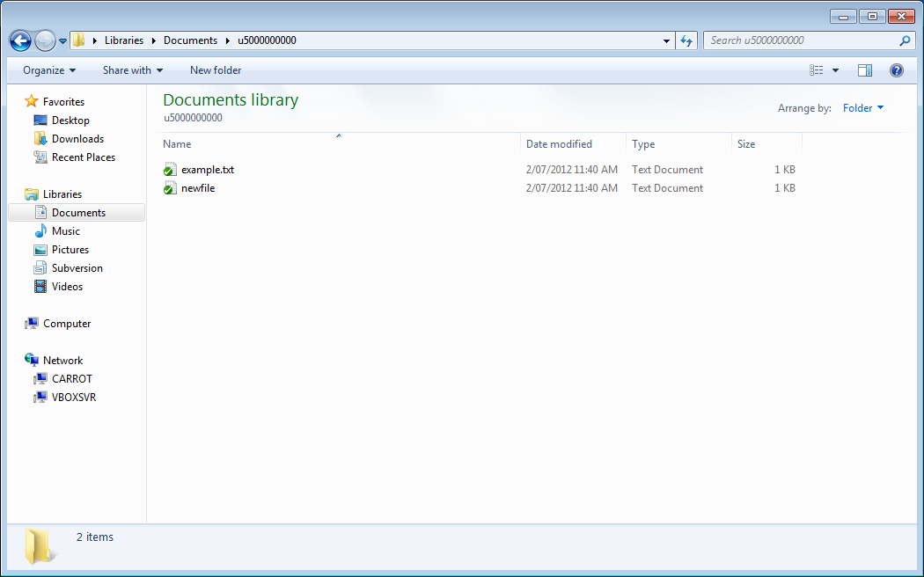Open the Organize dropdown menu
The image size is (924, 577).
click(x=48, y=70)
